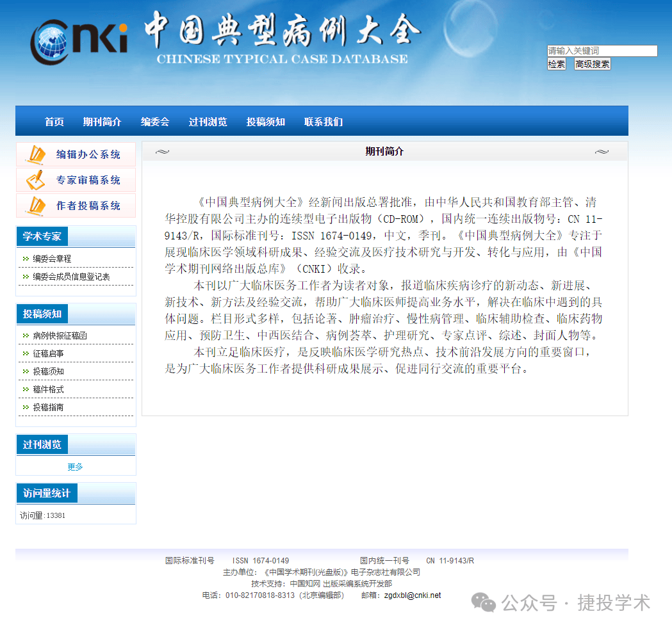Select 期刊简介 in navigation bar

[x=102, y=122]
